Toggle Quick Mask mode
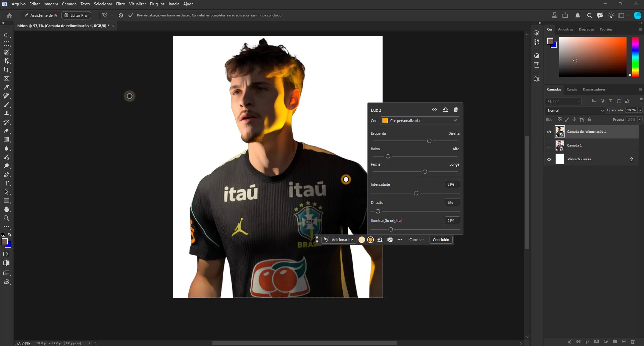Viewport: 644px width, 346px height. 6,254
